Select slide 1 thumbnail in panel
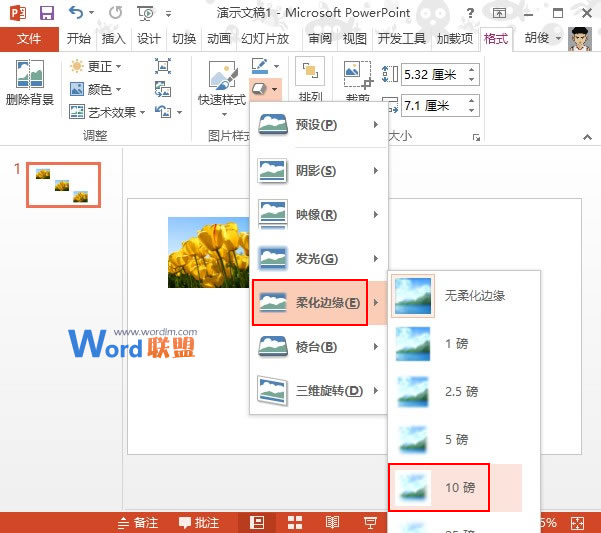601x533 pixels. [x=64, y=185]
